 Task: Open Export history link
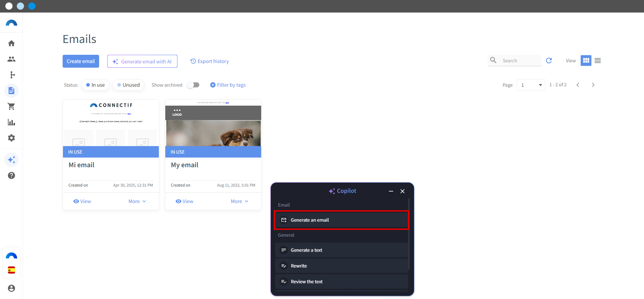pos(210,61)
